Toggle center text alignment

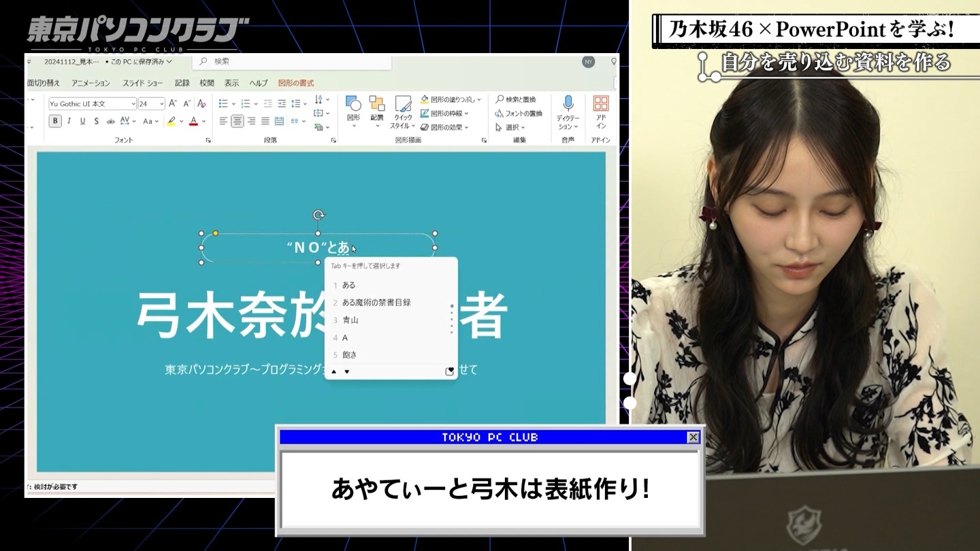[237, 121]
